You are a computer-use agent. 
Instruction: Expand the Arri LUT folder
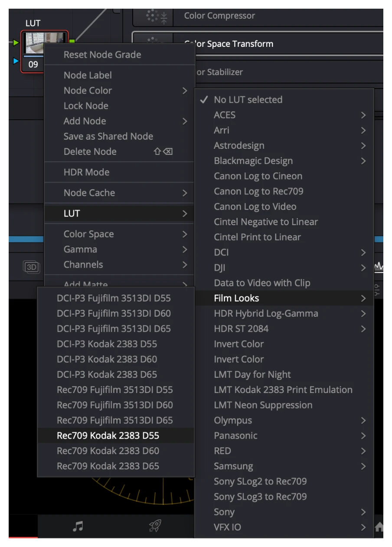coord(284,130)
